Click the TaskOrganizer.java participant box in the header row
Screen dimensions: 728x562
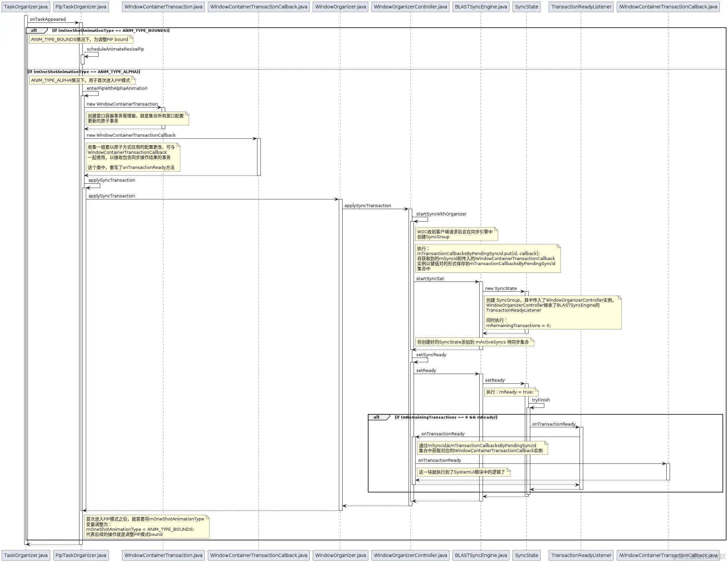(x=26, y=7)
